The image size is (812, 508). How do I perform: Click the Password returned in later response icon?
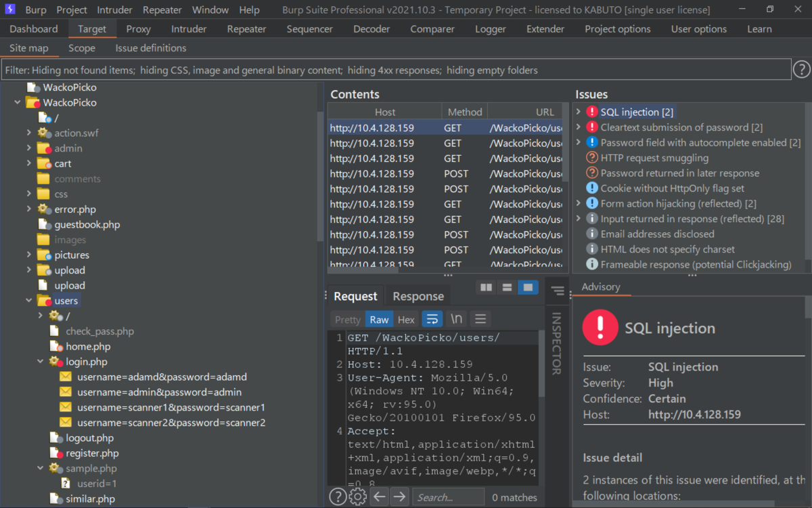(592, 173)
